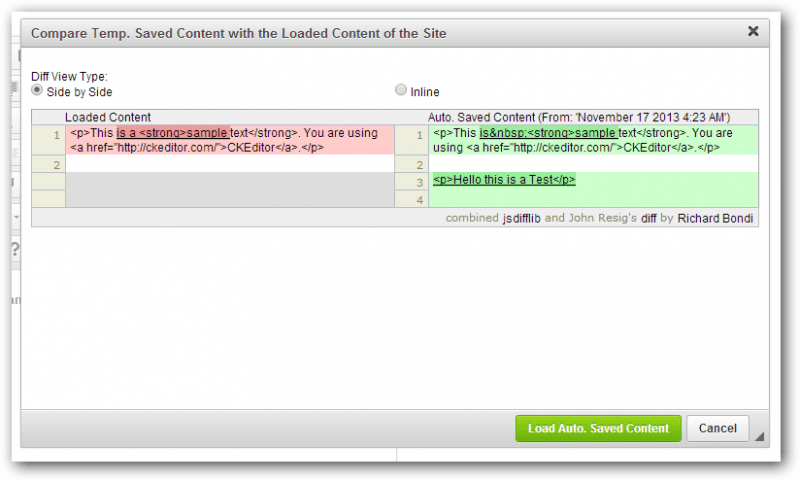Open the Richard Bondi link

coord(716,217)
